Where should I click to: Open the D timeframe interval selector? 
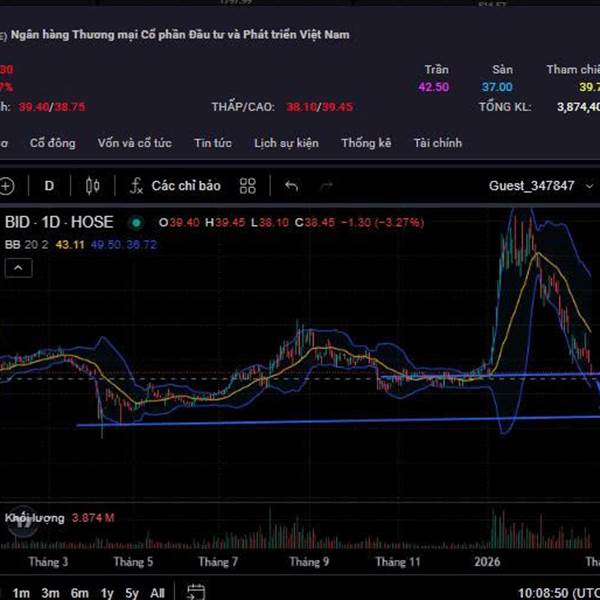coord(49,186)
